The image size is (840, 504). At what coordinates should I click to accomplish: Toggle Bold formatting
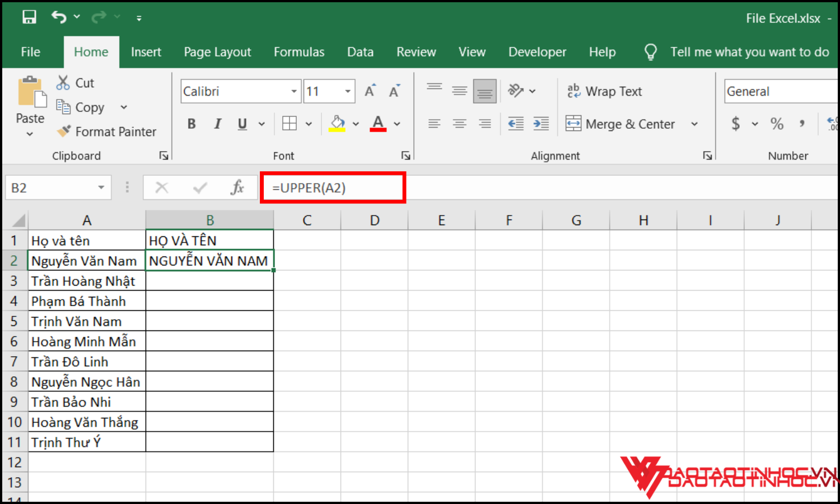click(192, 124)
